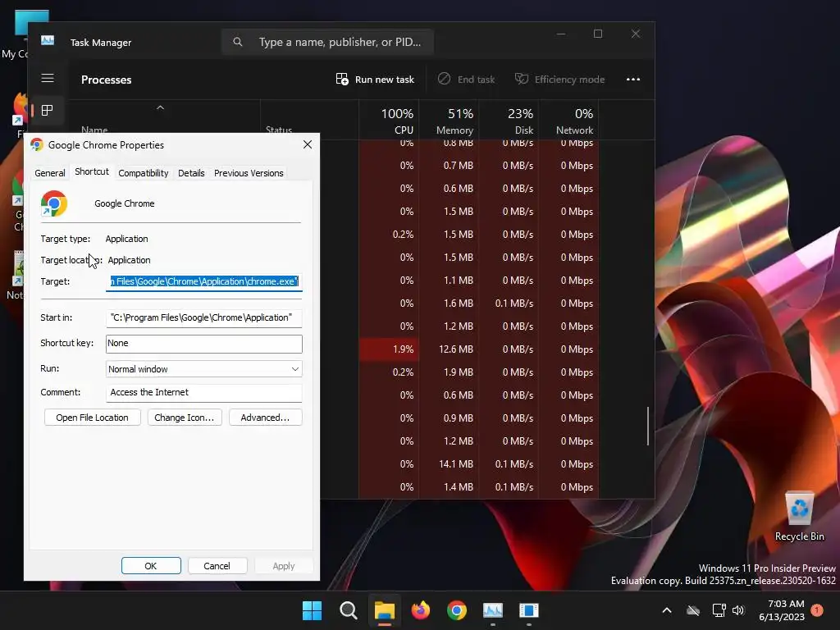Click Cancel in Chrome Properties

point(217,566)
